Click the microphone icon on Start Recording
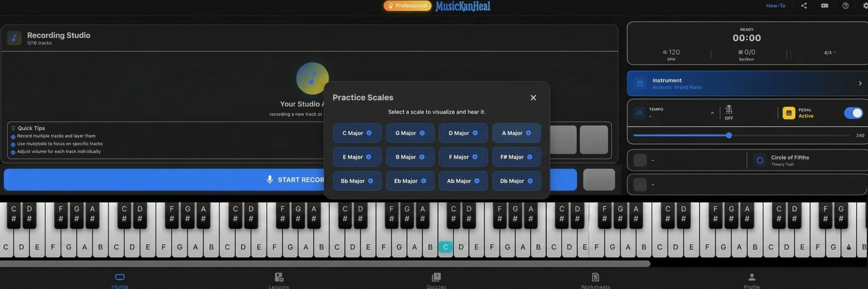 coord(270,179)
